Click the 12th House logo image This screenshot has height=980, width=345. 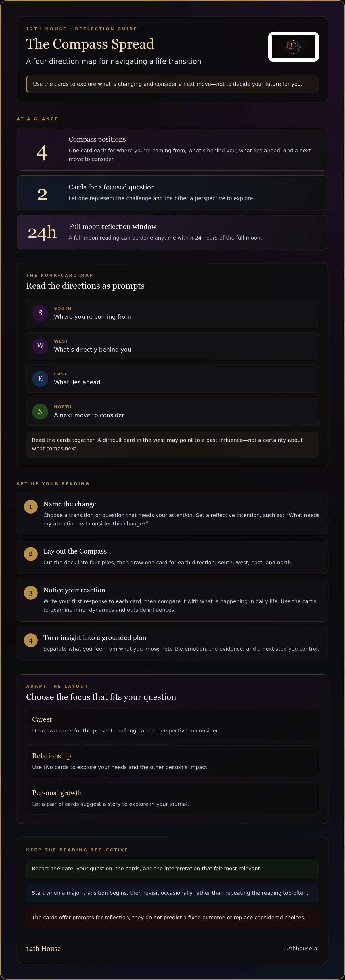(x=293, y=47)
